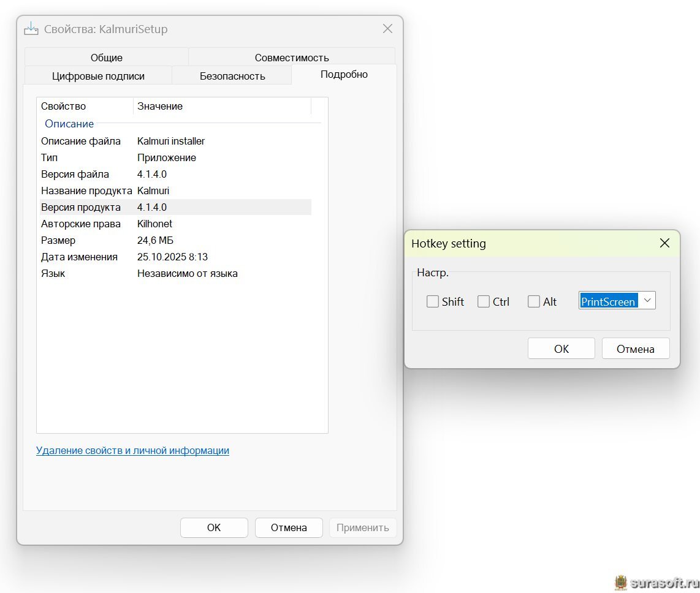The width and height of the screenshot is (700, 593).
Task: Close the Hotkey setting dialog
Action: [x=664, y=243]
